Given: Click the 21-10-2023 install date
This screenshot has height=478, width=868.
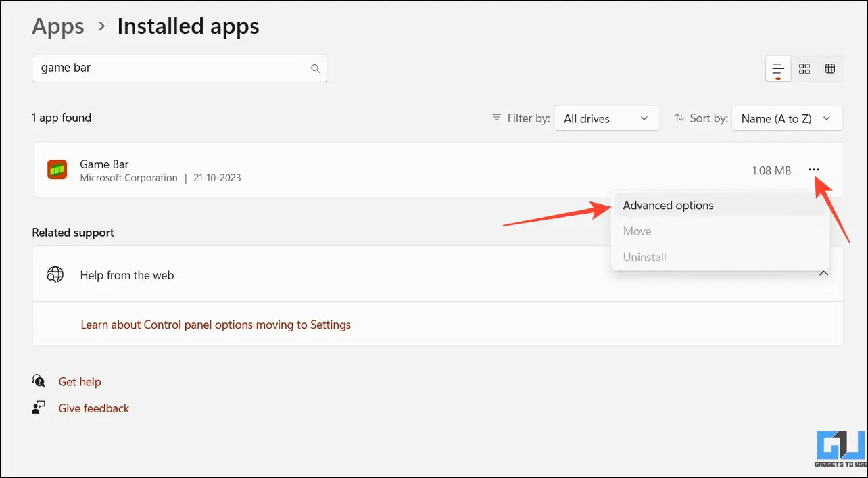Looking at the screenshot, I should pos(216,178).
